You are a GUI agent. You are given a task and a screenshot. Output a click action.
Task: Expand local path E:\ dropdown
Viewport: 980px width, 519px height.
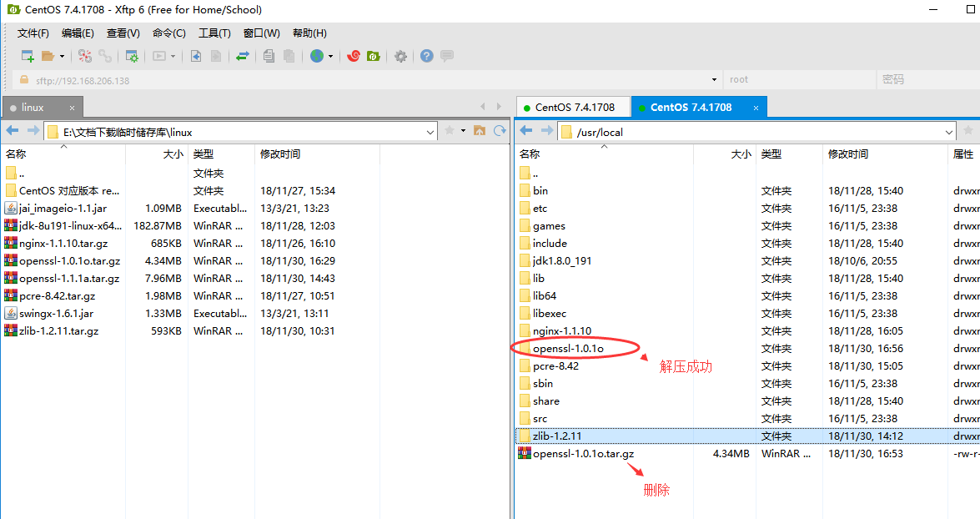pyautogui.click(x=430, y=132)
